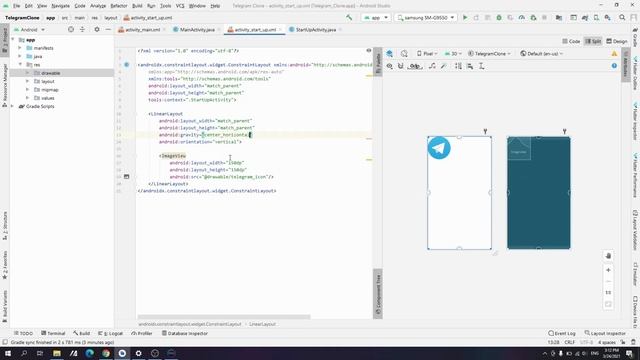
Task: Click the Default Margins 0dp button
Action: 415,66
